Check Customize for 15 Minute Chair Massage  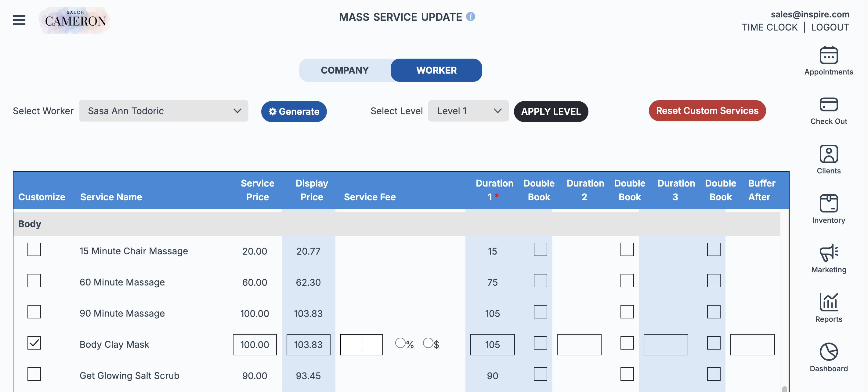click(x=34, y=250)
